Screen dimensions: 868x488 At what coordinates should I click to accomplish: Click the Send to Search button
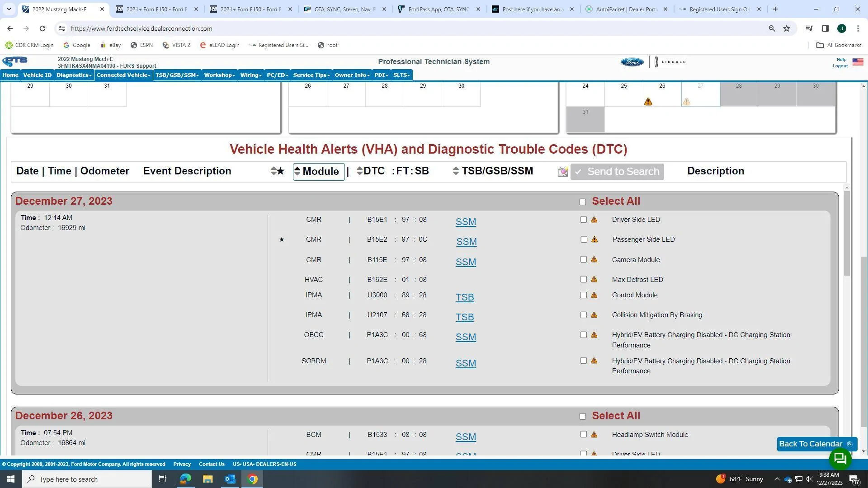click(x=617, y=172)
